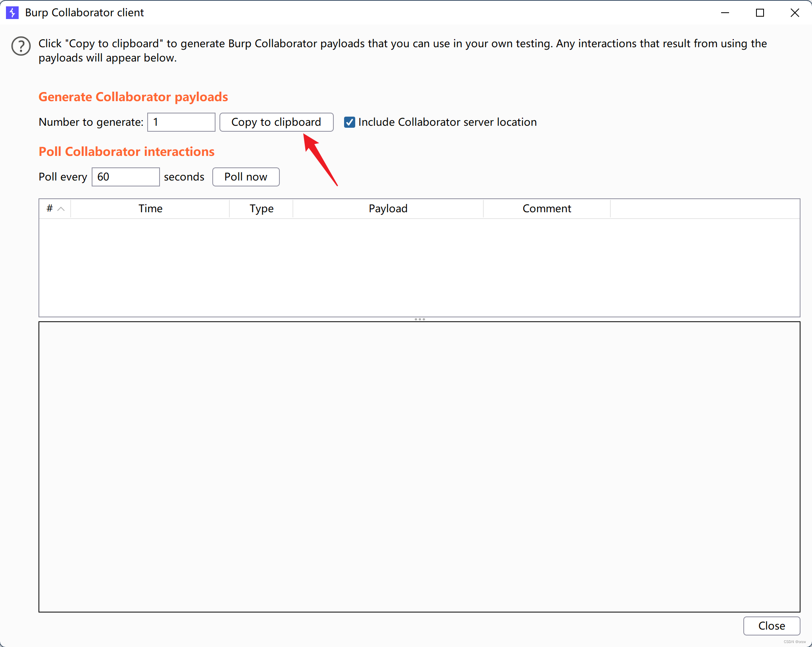Focus the Number to generate field

pyautogui.click(x=181, y=122)
